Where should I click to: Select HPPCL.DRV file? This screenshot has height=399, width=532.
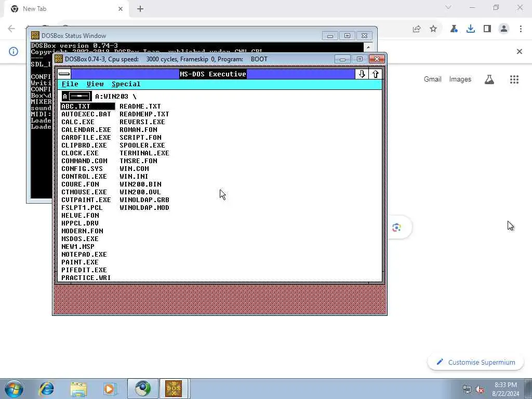(x=80, y=223)
